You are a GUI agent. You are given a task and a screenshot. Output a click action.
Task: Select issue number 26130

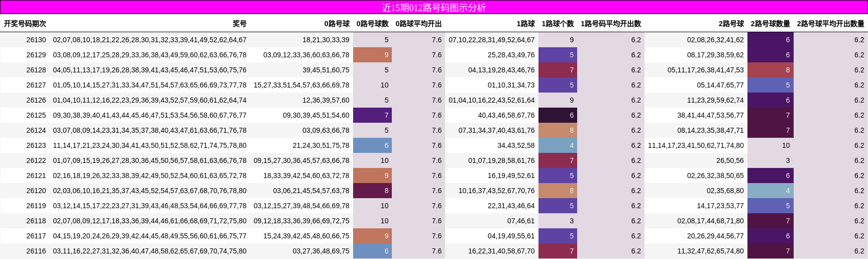pos(36,40)
